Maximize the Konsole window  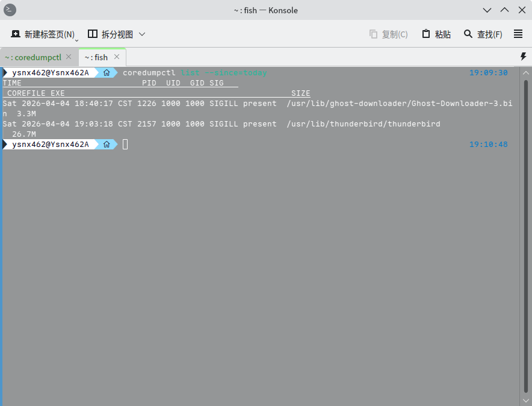(x=504, y=10)
